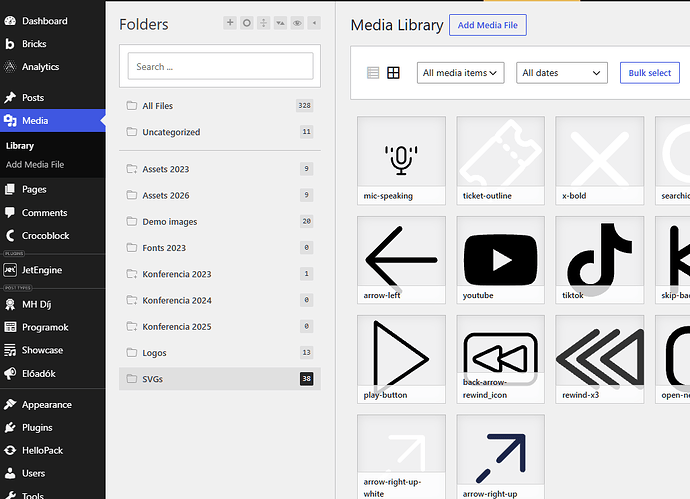Click the circle icon in Folders toolbar
Screen dimensions: 690x499
click(x=247, y=23)
